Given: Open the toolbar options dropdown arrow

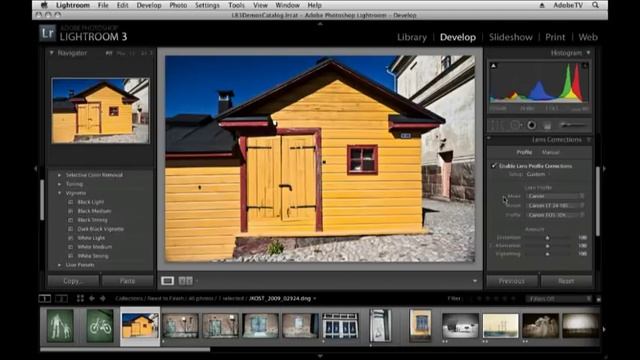Looking at the screenshot, I should pyautogui.click(x=474, y=281).
